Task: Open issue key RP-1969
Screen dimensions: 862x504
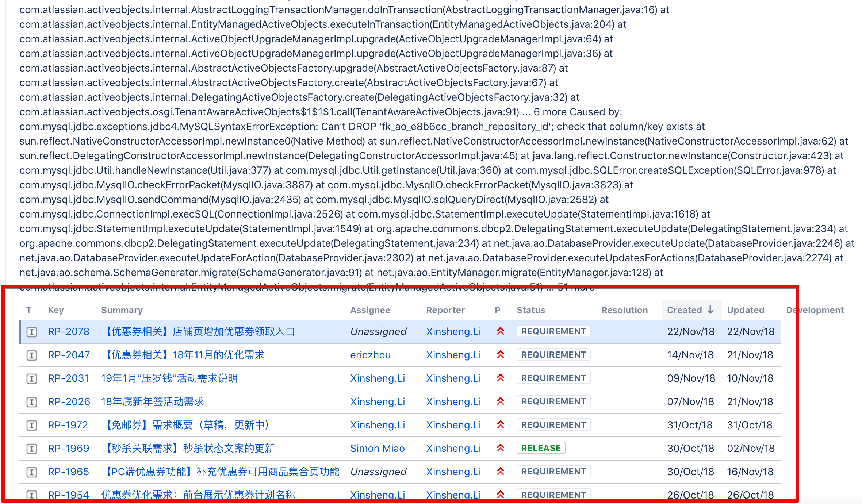Action: point(69,448)
